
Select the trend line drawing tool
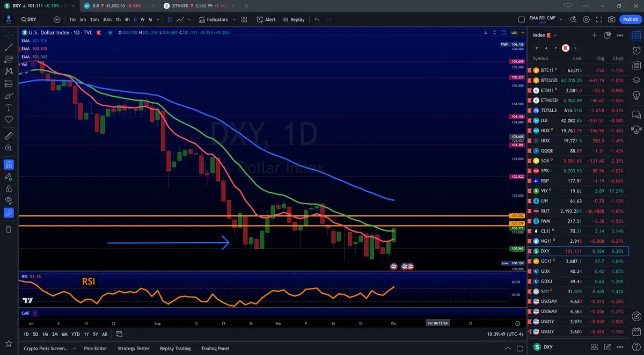pyautogui.click(x=9, y=47)
